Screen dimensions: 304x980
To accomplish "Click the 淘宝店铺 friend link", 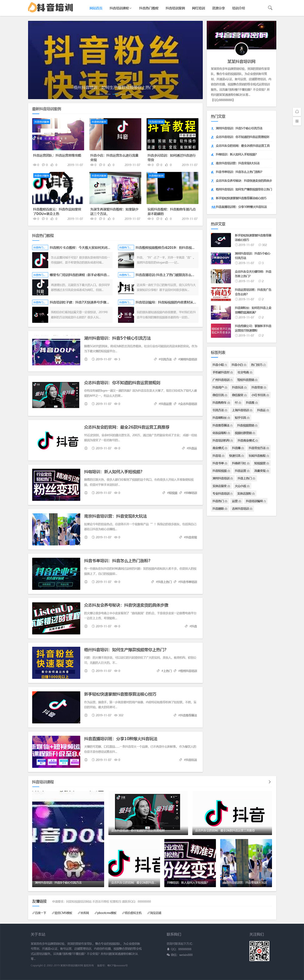I will [155, 913].
